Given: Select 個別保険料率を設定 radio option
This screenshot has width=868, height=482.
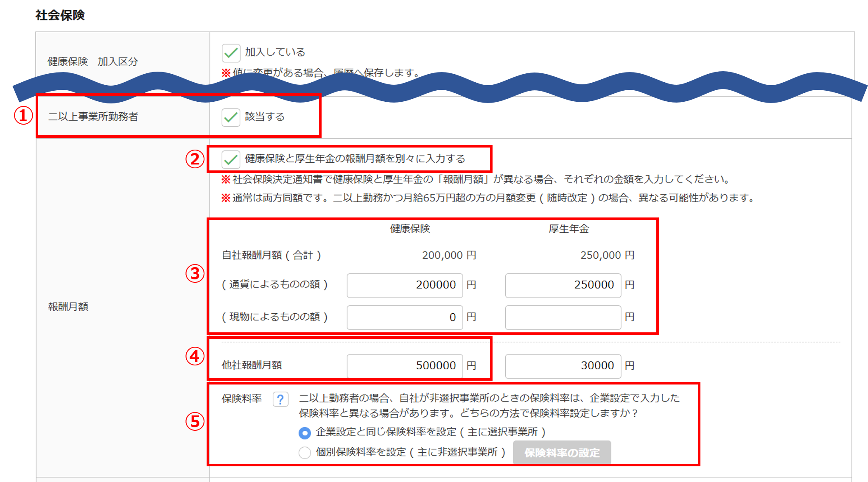Looking at the screenshot, I should coord(305,453).
